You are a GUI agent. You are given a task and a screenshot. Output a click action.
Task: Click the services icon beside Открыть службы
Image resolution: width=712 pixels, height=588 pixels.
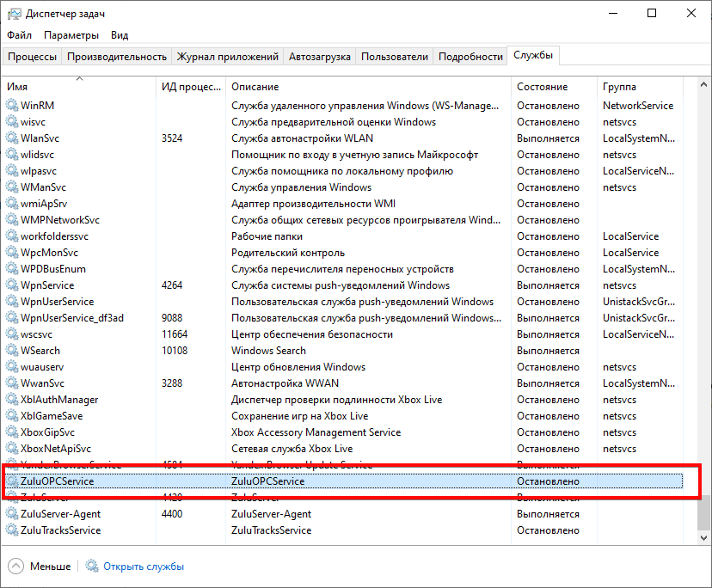[93, 567]
